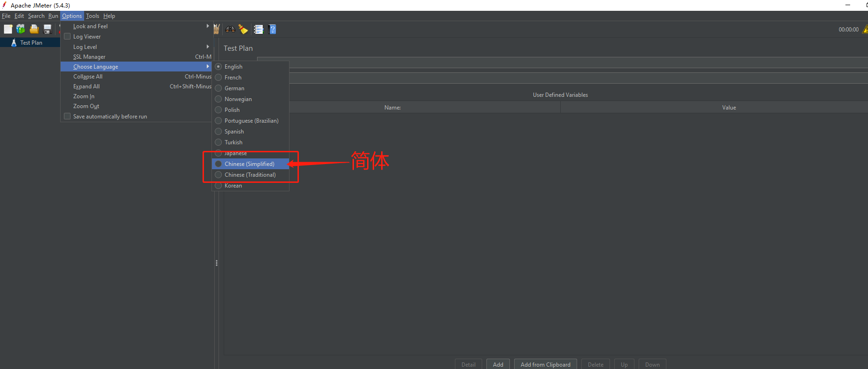Select the German language option
The width and height of the screenshot is (868, 369).
coord(250,88)
